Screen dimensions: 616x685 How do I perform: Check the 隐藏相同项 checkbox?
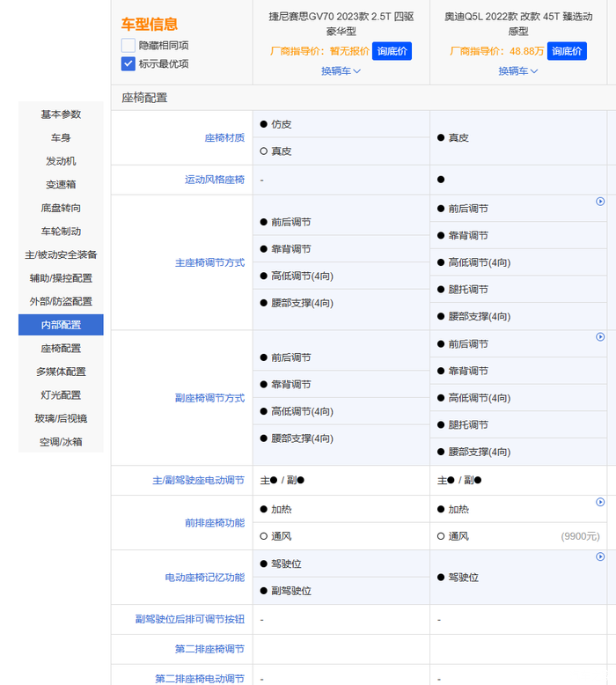click(x=128, y=45)
